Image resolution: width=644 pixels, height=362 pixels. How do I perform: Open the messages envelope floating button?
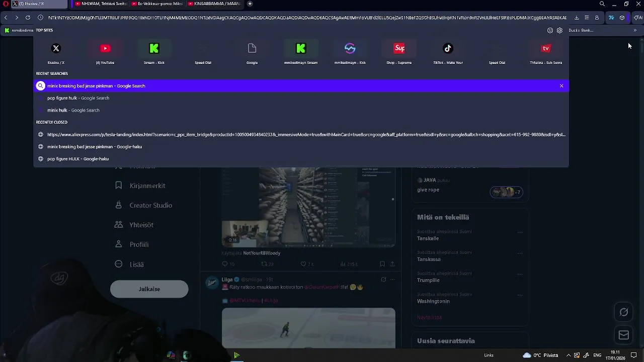624,335
